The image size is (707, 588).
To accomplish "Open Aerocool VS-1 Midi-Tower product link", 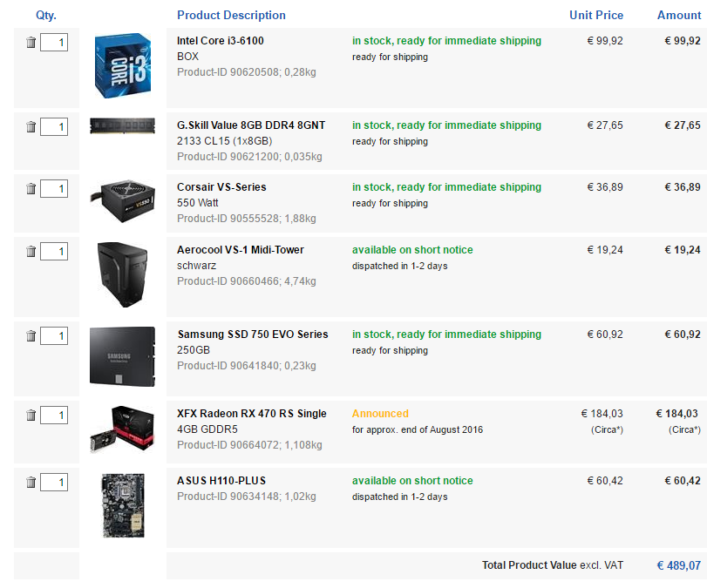I will (x=241, y=250).
